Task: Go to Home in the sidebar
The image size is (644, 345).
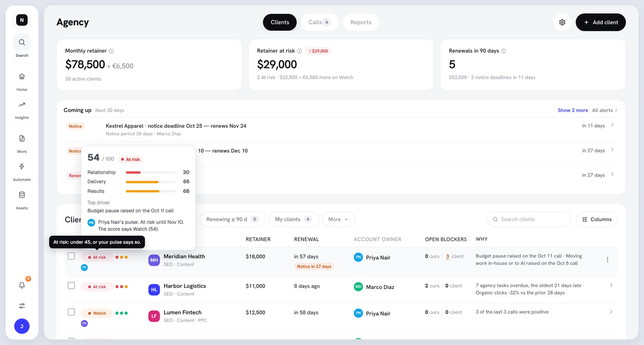Action: (x=22, y=76)
